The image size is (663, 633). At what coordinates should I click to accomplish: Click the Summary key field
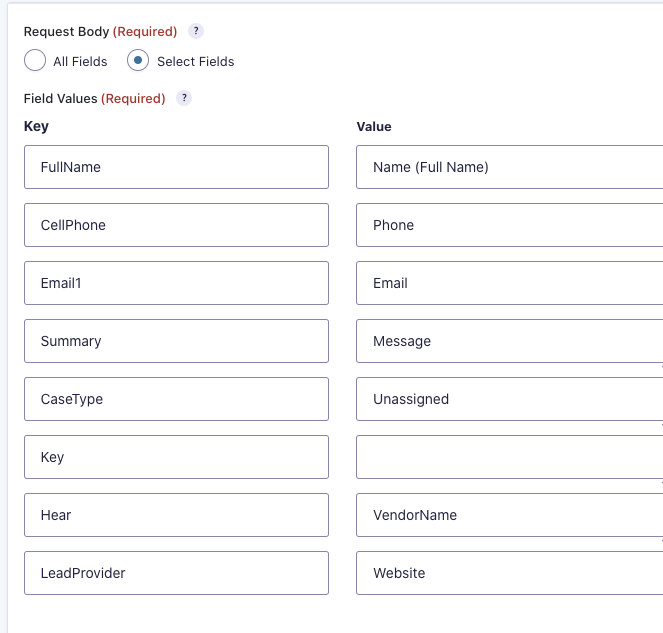(x=176, y=341)
